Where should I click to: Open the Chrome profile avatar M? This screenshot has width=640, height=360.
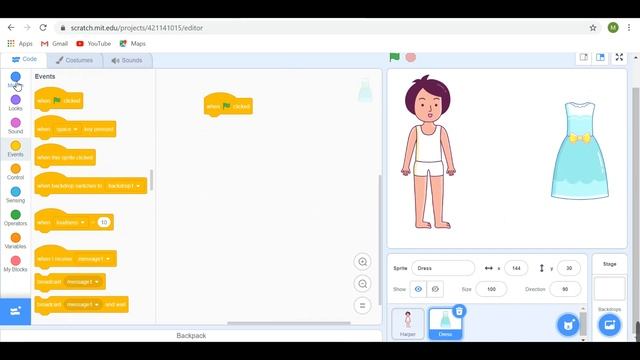pos(613,28)
